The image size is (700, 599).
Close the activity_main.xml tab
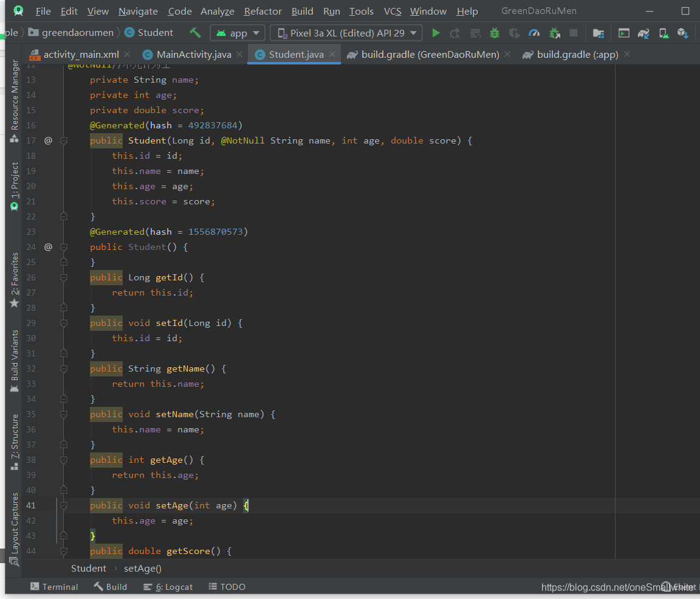coord(127,54)
